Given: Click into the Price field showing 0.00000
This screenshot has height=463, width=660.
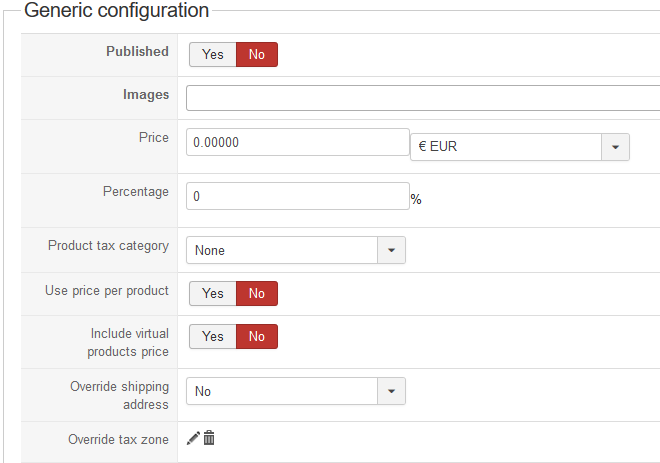Looking at the screenshot, I should [298, 142].
